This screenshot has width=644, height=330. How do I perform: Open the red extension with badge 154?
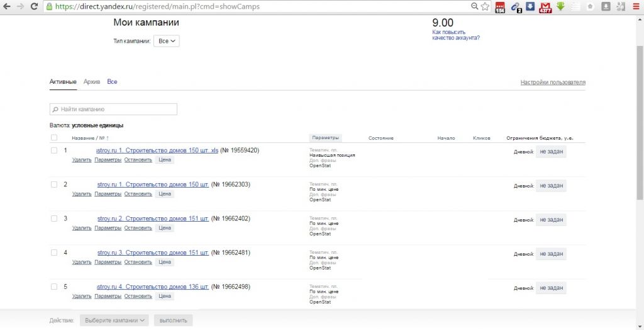point(501,7)
